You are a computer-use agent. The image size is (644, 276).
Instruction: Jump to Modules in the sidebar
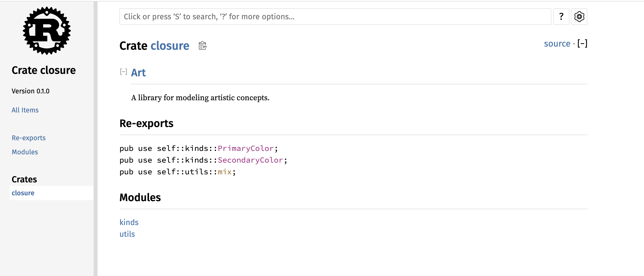coord(25,152)
